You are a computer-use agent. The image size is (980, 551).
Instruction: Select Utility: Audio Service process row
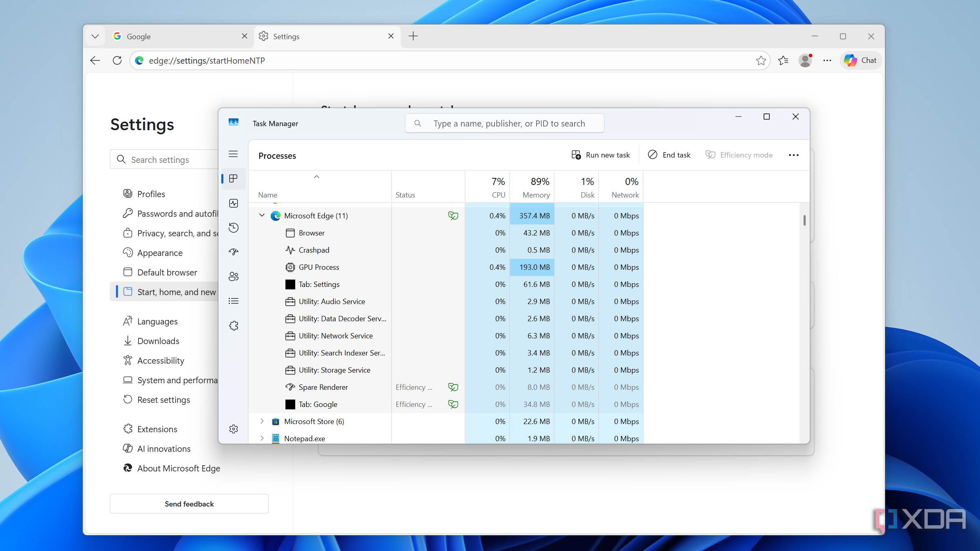(x=446, y=301)
